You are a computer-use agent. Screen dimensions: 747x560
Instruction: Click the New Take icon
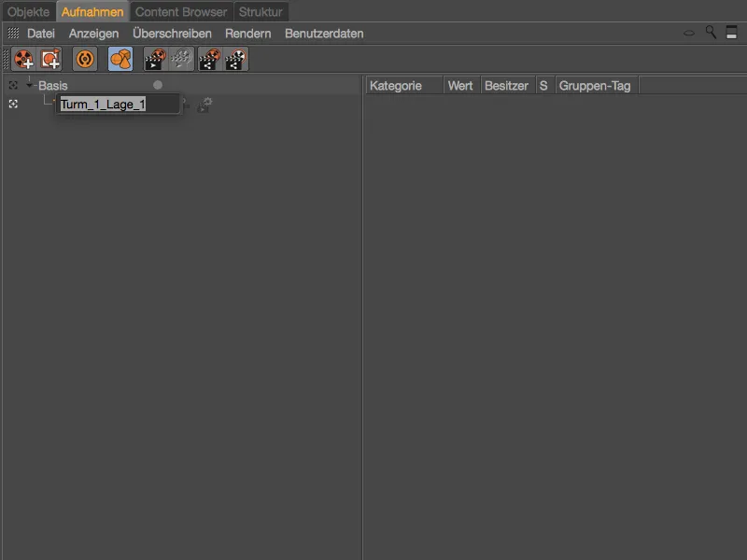23,59
